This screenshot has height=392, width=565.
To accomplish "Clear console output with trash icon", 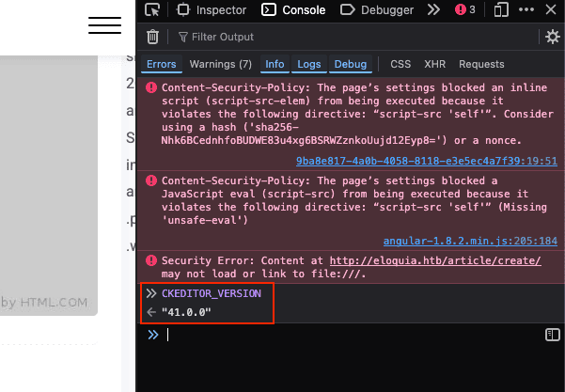I will click(x=152, y=37).
